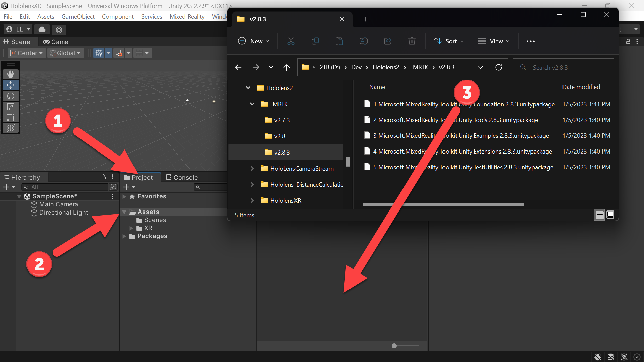Open Unity Cloud services icon
Screen dimensions: 644x362
pos(42,29)
